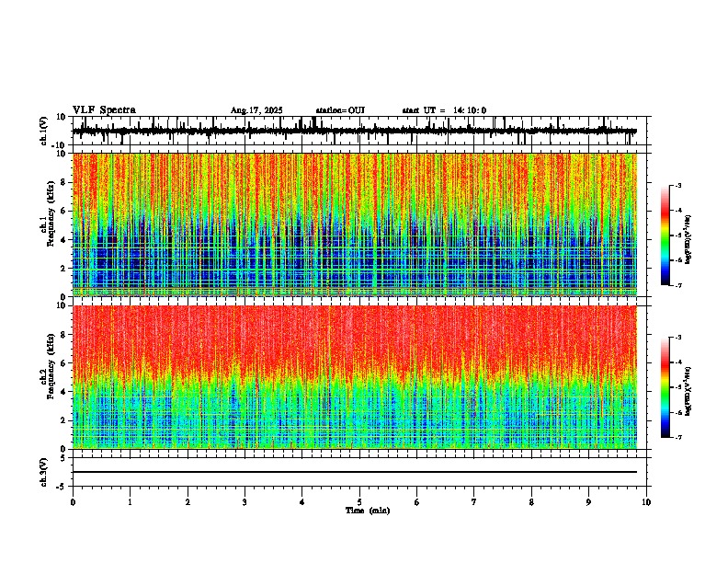Click time axis tick label "8"
This screenshot has height=563, width=728.
click(x=531, y=502)
